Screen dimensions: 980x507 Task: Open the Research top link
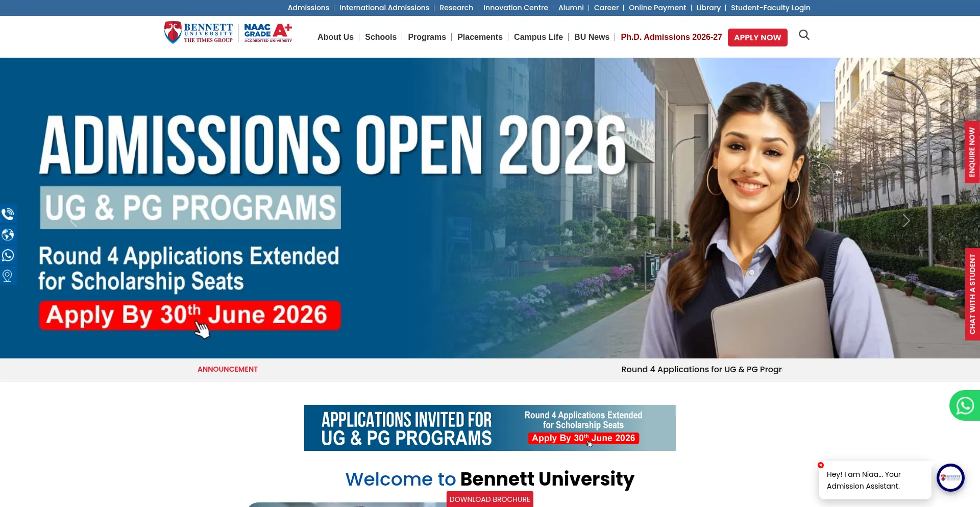(456, 8)
